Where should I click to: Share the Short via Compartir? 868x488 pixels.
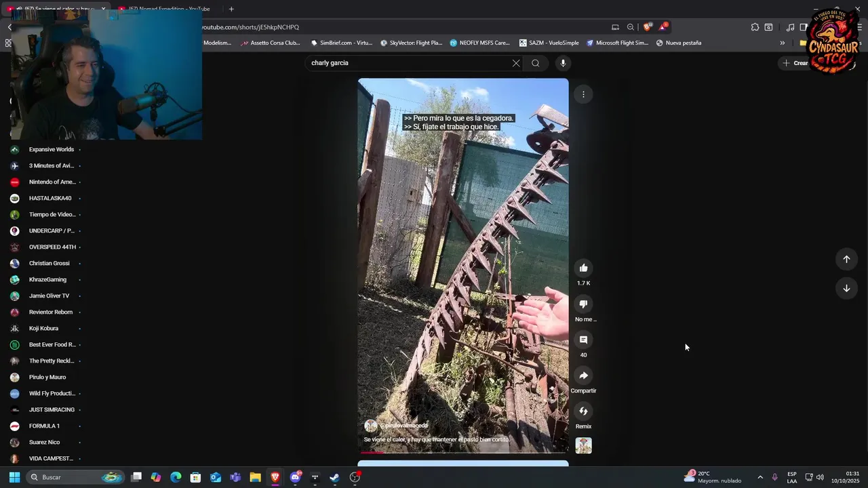[583, 375]
